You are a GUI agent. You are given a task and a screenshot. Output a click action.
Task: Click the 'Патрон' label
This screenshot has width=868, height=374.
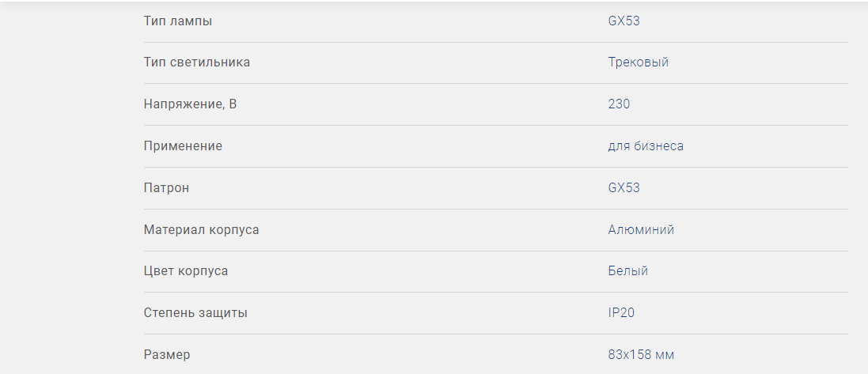click(x=166, y=188)
